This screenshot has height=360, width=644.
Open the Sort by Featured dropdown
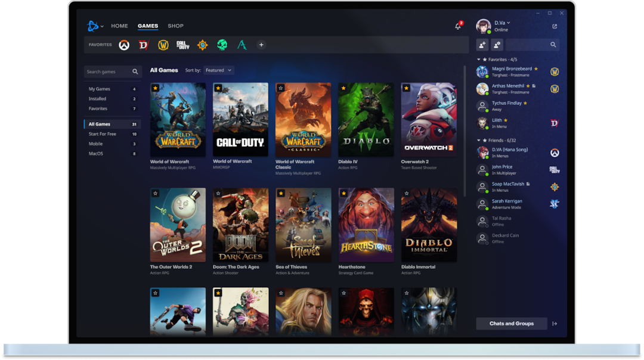pyautogui.click(x=218, y=70)
